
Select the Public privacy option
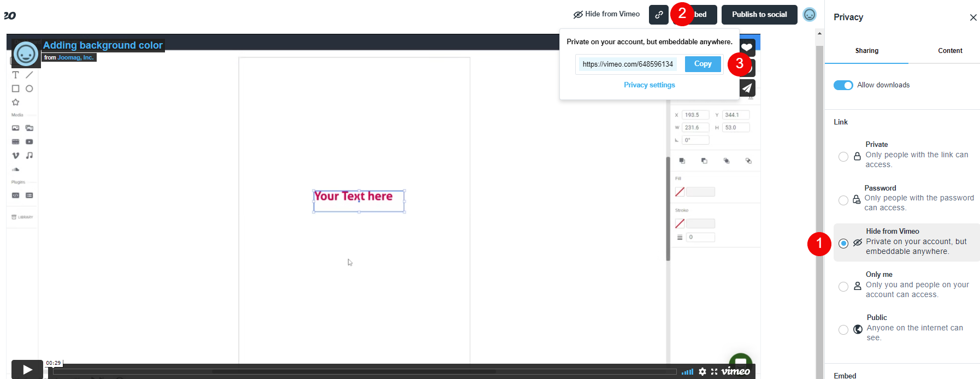(843, 330)
